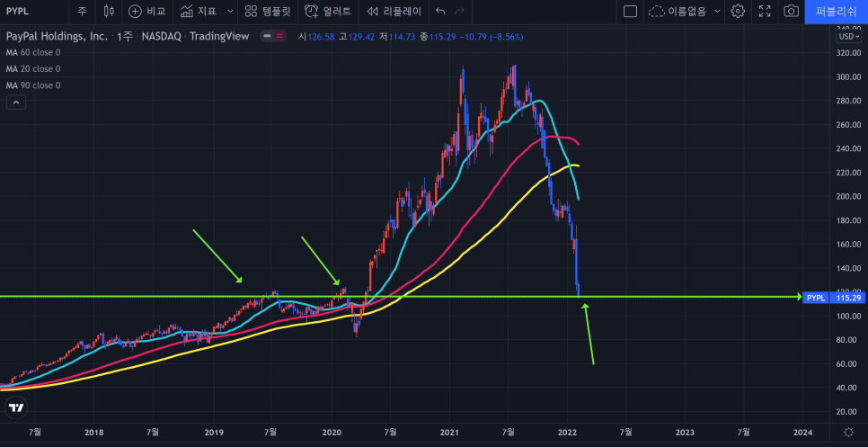
Task: Change the 주 (weekly) interval selector
Action: coord(82,11)
